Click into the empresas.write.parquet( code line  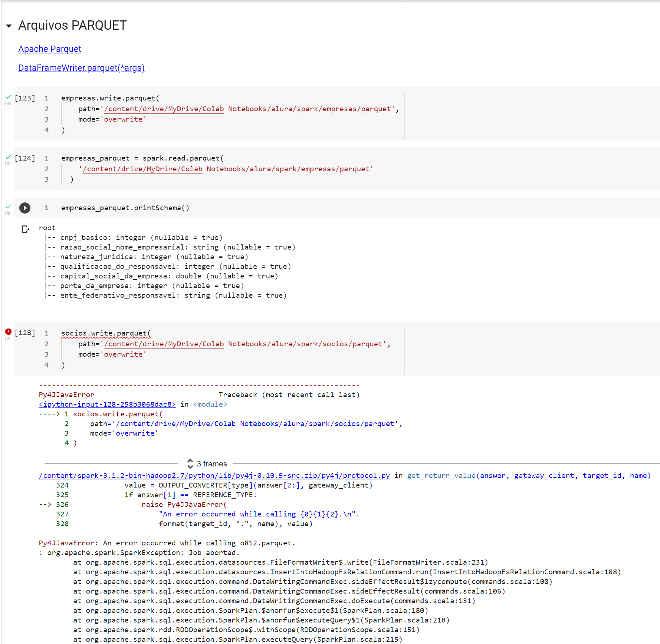coord(110,98)
